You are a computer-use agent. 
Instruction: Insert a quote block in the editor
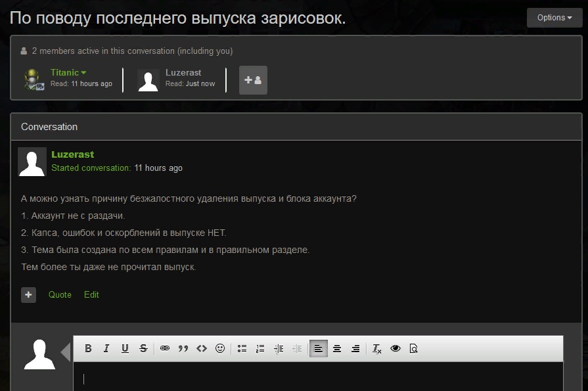pyautogui.click(x=183, y=348)
